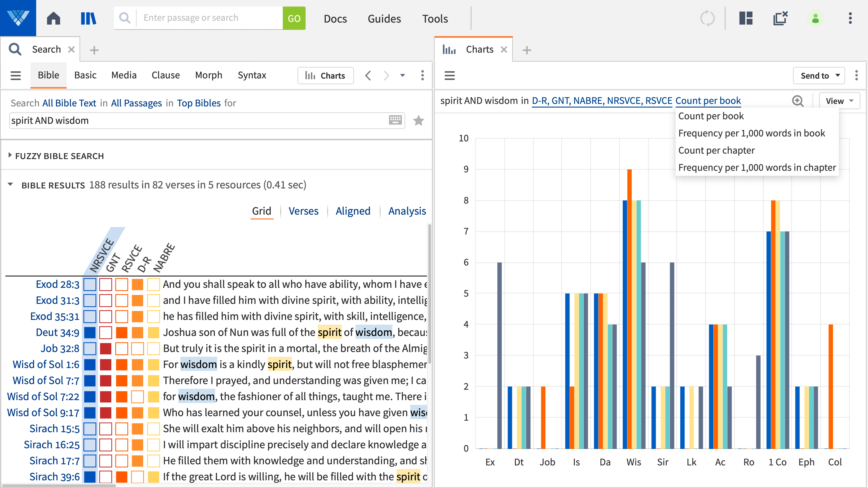The width and height of the screenshot is (868, 488).
Task: Zoom in on chart with magnifier
Action: pos(797,101)
